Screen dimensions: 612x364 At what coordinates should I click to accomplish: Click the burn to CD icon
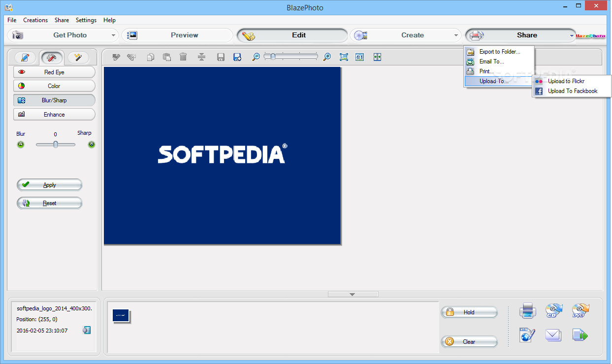tap(554, 311)
